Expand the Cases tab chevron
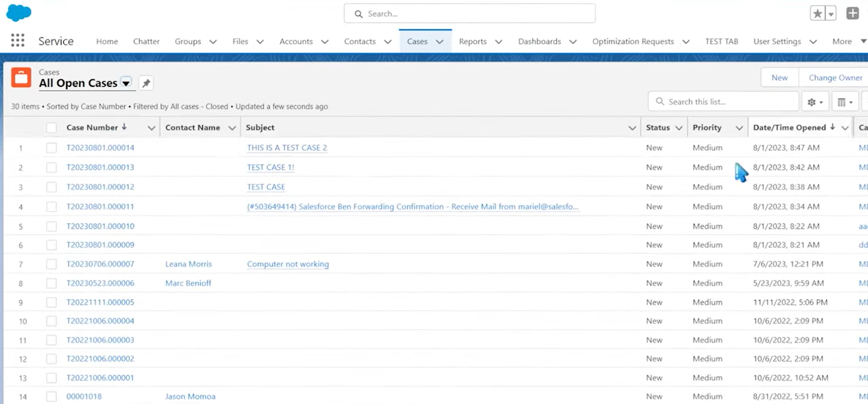Viewport: 868px width, 404px height. 439,42
